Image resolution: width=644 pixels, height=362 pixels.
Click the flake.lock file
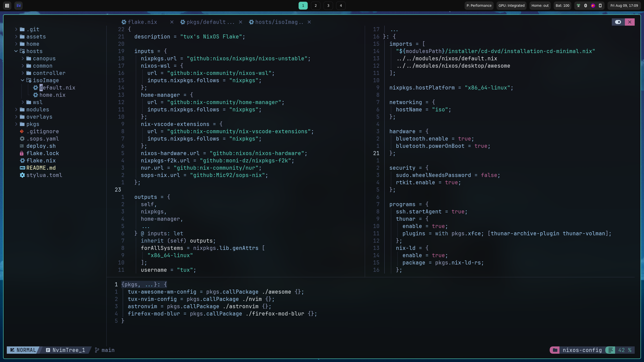point(43,153)
